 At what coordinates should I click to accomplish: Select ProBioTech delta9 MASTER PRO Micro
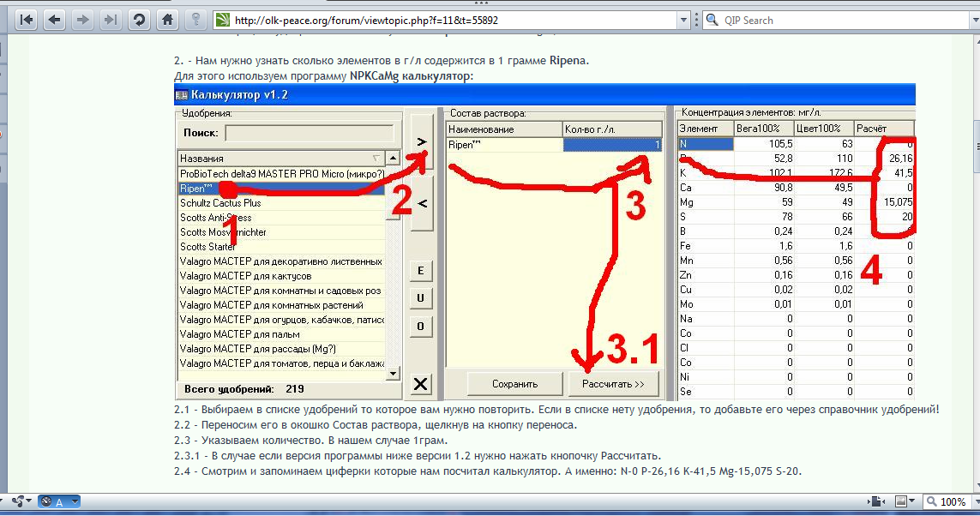pyautogui.click(x=281, y=174)
